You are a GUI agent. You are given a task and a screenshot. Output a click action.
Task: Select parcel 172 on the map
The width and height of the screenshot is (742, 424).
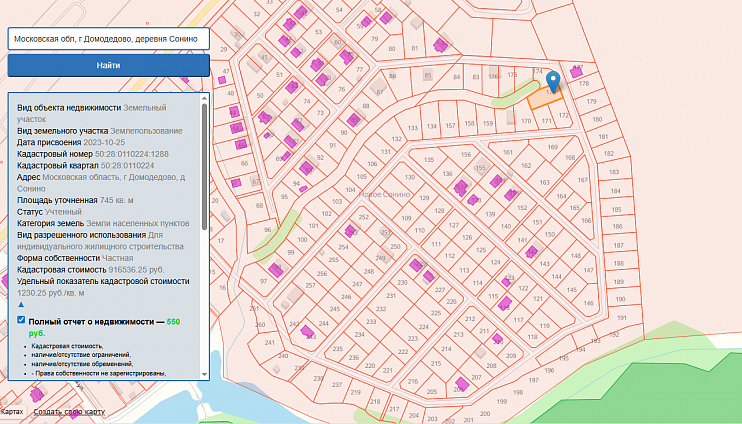(x=563, y=115)
